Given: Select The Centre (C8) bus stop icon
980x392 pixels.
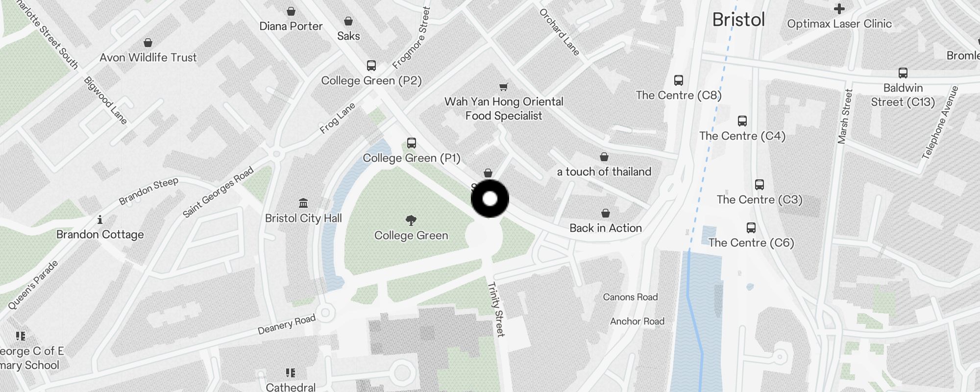Looking at the screenshot, I should (679, 80).
